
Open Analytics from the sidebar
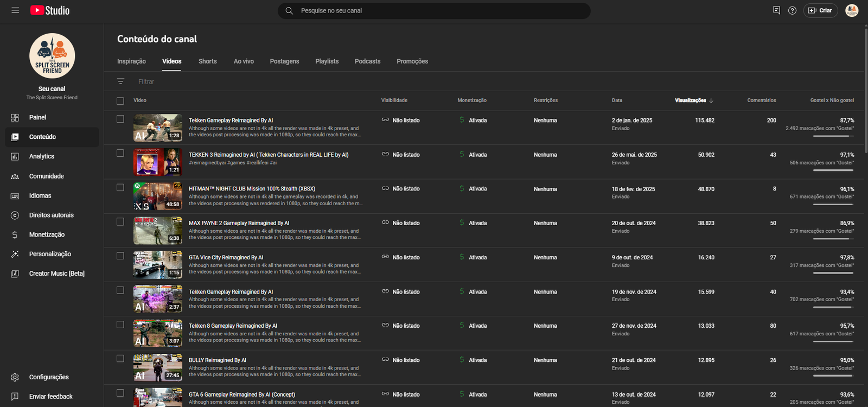[52, 156]
